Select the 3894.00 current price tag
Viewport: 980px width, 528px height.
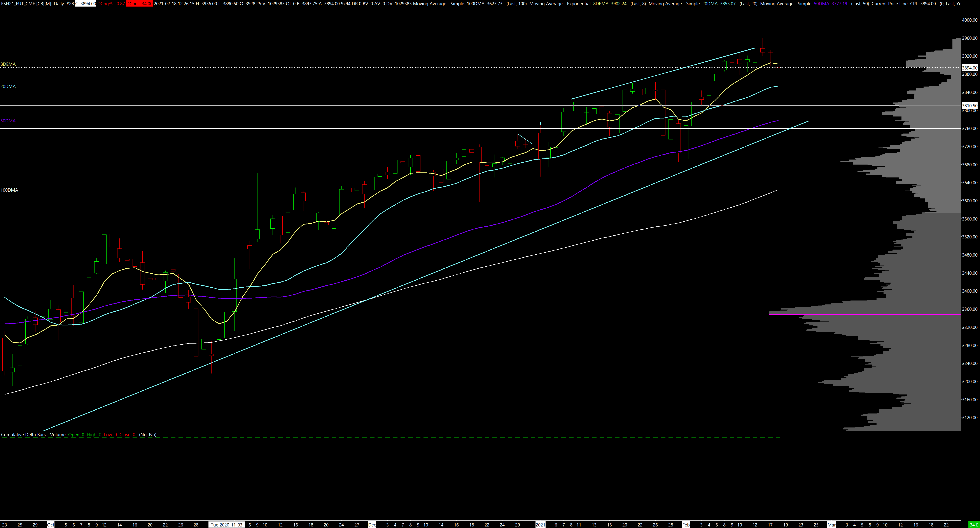pos(969,68)
